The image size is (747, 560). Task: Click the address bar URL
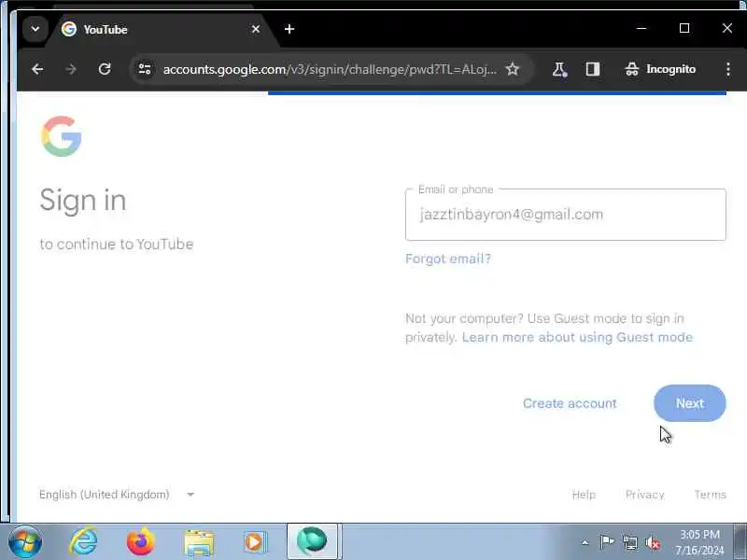330,69
